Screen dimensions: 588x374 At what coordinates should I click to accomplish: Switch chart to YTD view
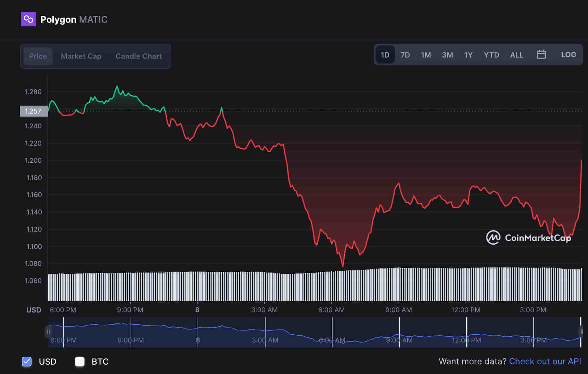[491, 55]
